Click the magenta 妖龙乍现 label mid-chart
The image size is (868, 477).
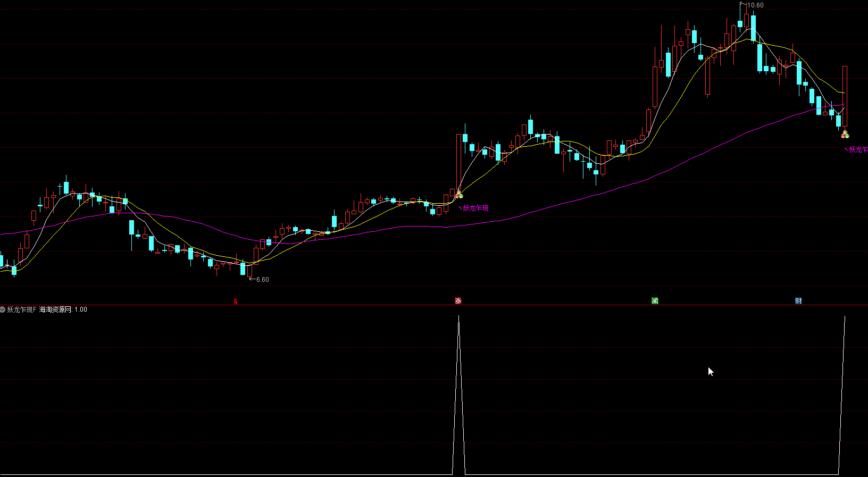tap(475, 208)
